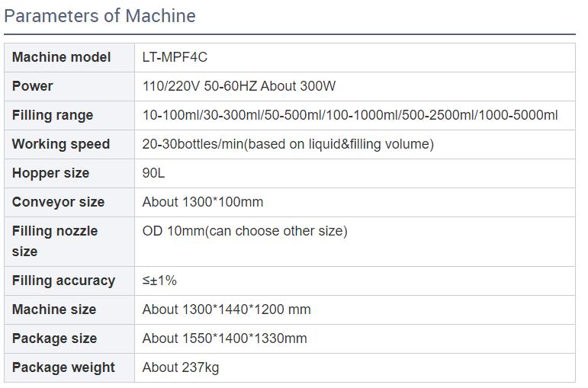Click the Parameters of Machine heading
Screen dimensions: 588x388
(x=100, y=16)
